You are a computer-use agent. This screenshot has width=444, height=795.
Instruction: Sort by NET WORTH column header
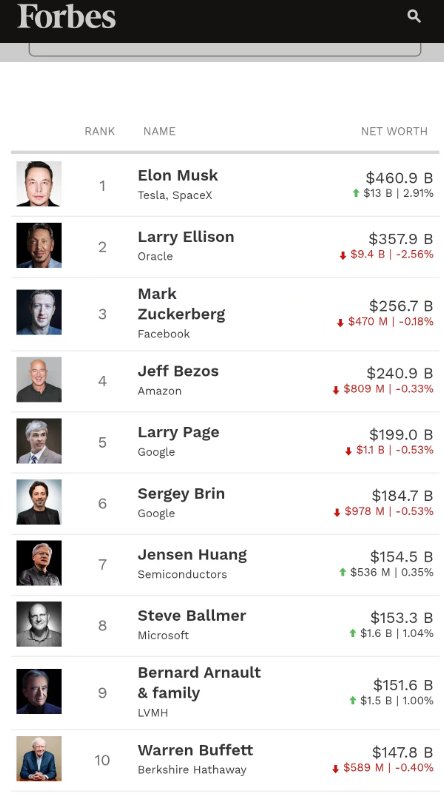(x=394, y=131)
